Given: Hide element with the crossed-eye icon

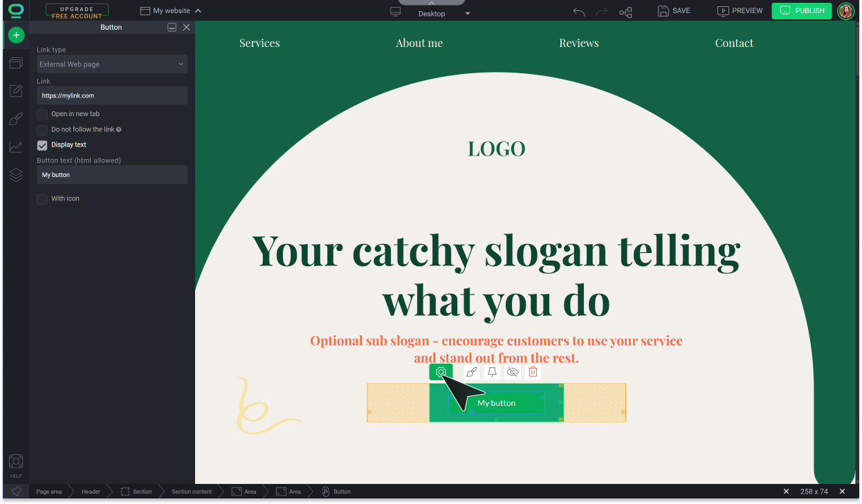Looking at the screenshot, I should click(512, 372).
